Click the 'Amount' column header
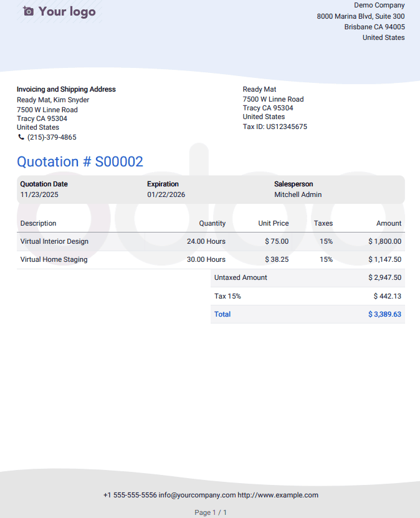 (x=389, y=223)
